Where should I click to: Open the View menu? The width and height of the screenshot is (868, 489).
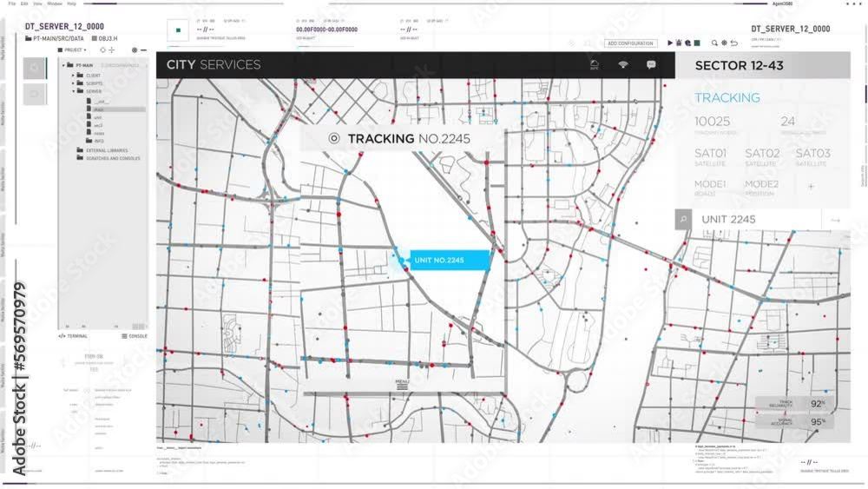pyautogui.click(x=37, y=3)
